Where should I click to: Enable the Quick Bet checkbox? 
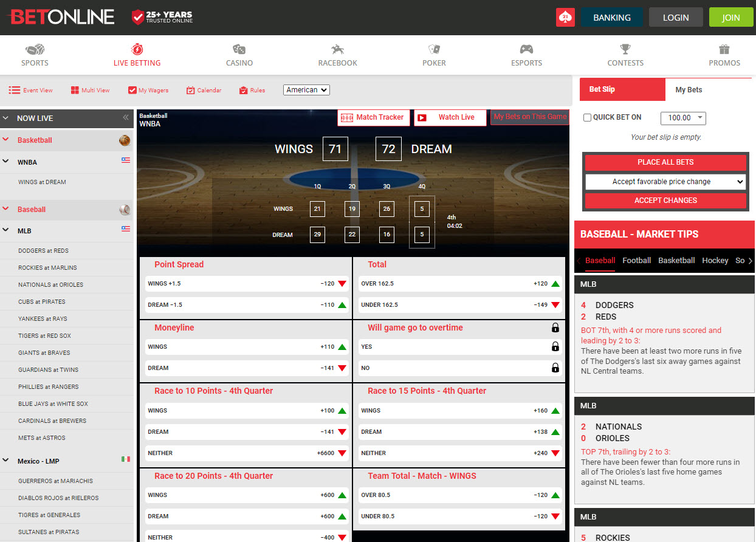click(x=587, y=118)
